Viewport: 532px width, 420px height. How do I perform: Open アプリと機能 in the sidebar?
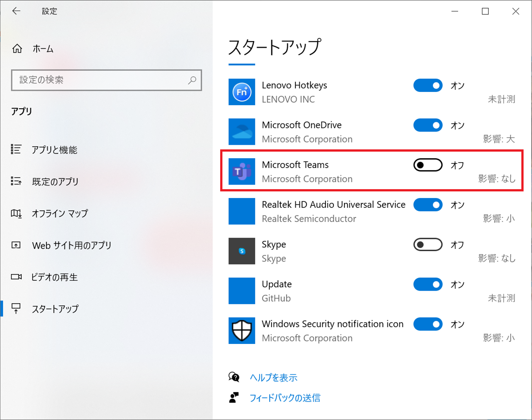(x=54, y=150)
